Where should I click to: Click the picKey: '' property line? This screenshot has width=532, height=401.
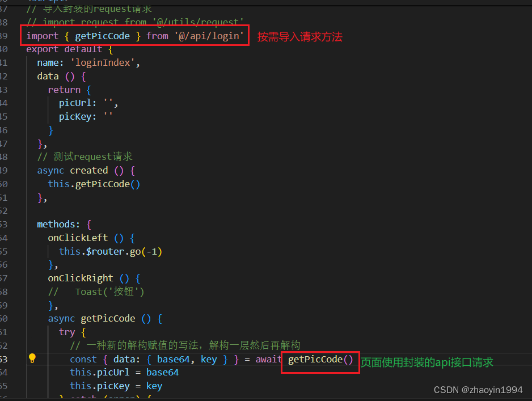pyautogui.click(x=86, y=117)
